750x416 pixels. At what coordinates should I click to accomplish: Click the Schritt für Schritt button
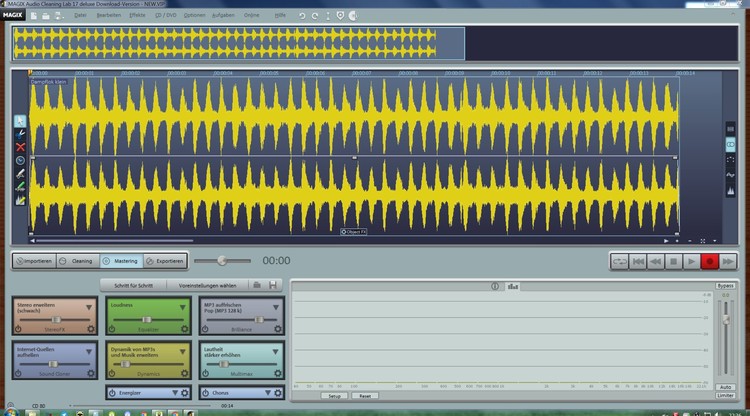133,285
